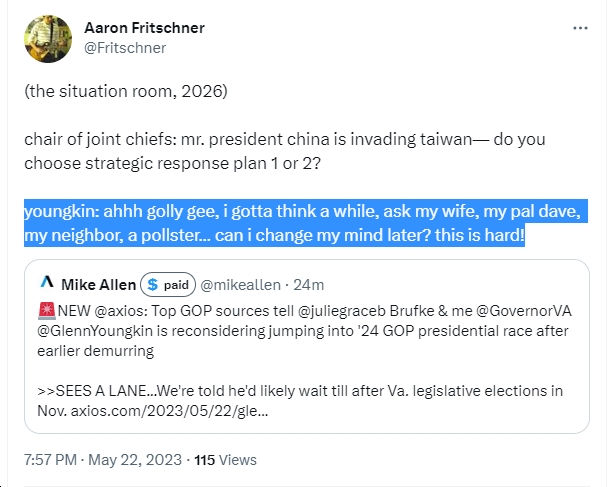607x487 pixels.
Task: Click the @juliegraceb mention
Action: pyautogui.click(x=342, y=310)
